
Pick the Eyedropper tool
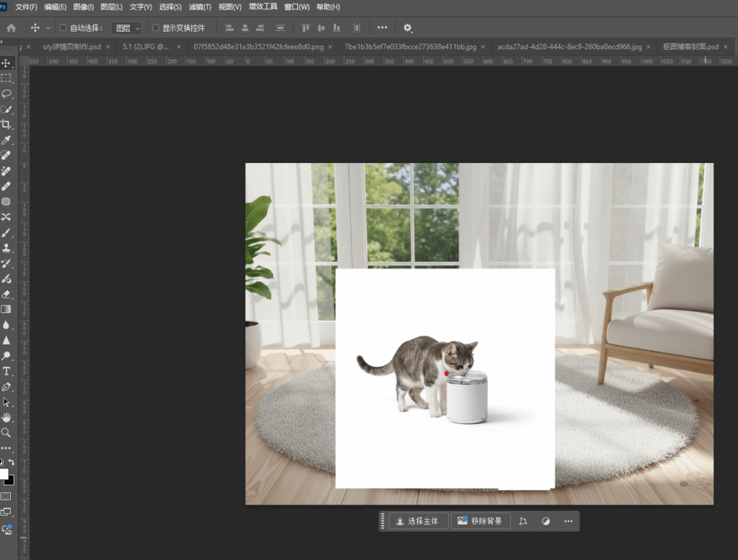(x=6, y=140)
